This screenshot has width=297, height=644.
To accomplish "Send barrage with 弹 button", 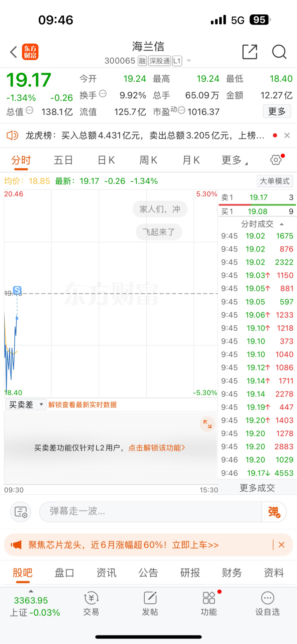I will pos(274,512).
